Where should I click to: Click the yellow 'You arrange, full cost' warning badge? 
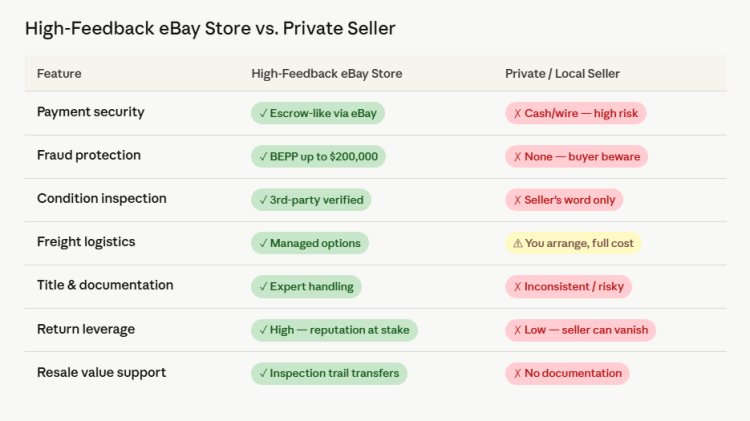573,243
